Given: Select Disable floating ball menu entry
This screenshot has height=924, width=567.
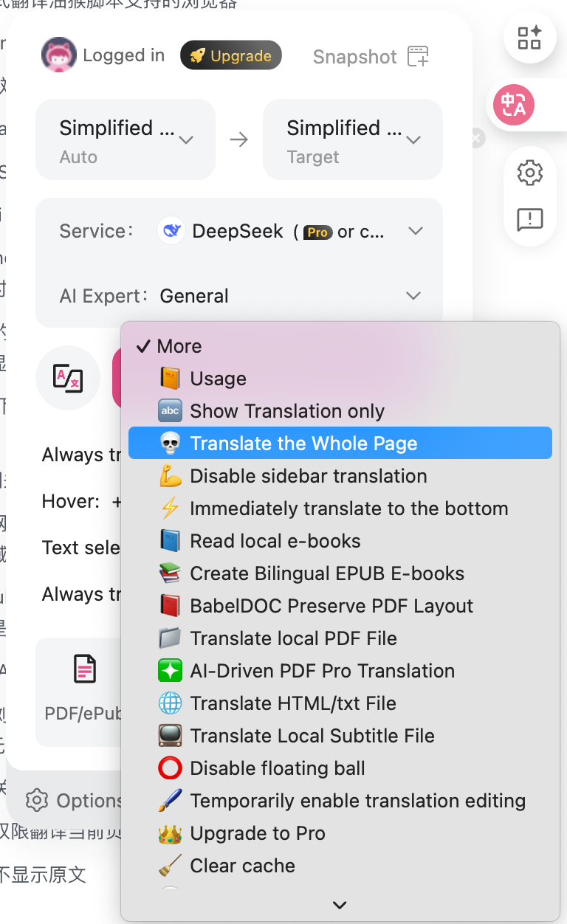Looking at the screenshot, I should (x=277, y=768).
